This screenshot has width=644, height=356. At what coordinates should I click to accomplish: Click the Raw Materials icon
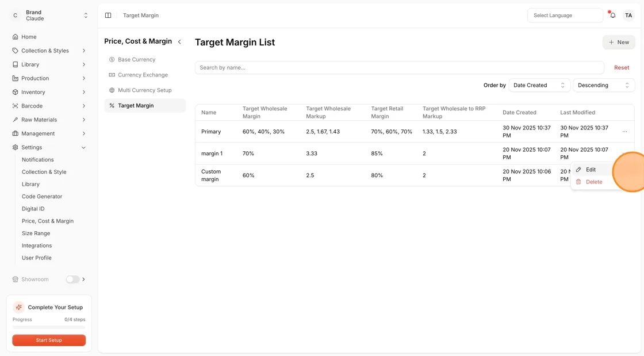pos(15,120)
